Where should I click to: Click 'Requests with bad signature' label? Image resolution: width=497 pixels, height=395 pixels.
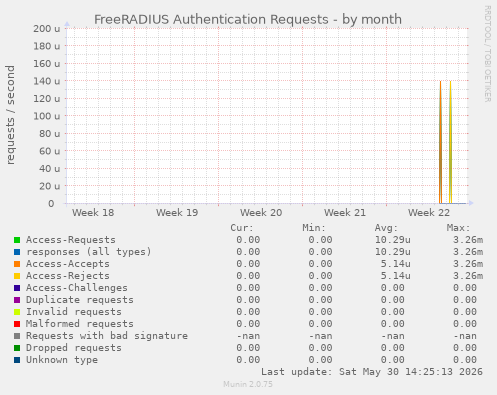[x=107, y=336]
